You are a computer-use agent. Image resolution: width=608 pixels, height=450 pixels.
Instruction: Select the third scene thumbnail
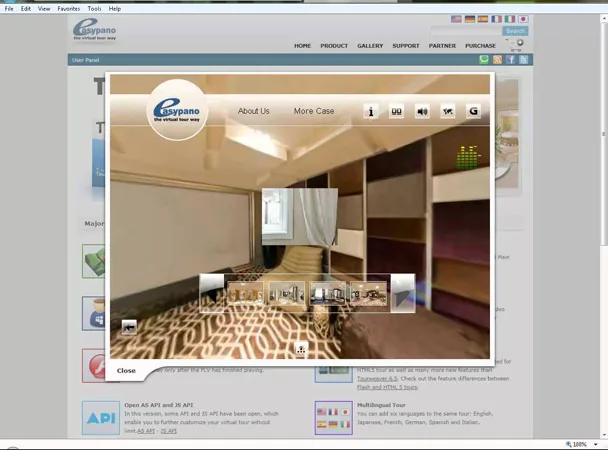click(x=328, y=294)
